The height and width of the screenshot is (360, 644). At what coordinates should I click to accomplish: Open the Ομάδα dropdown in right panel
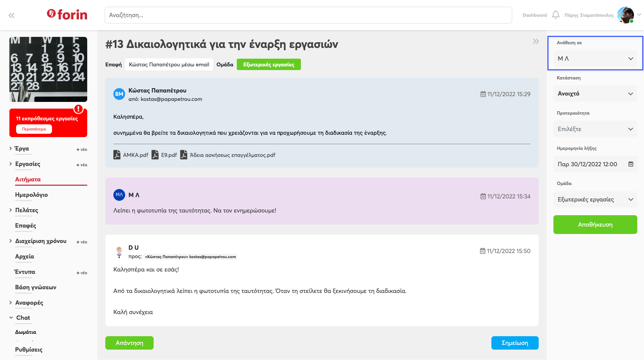595,199
